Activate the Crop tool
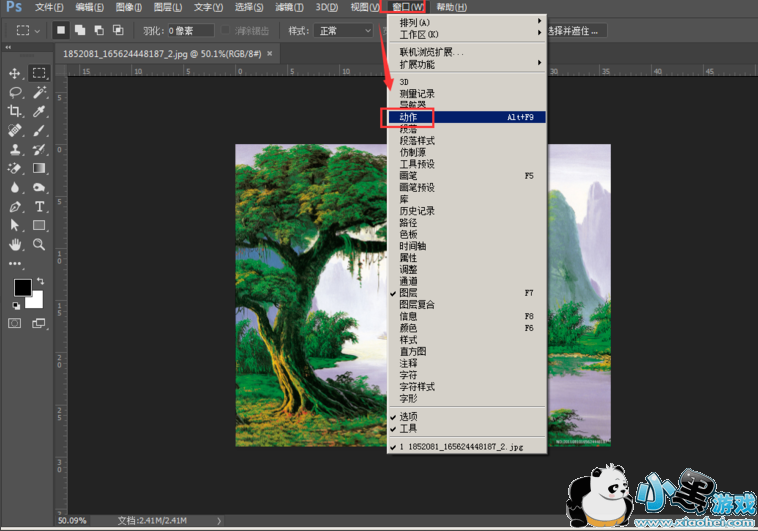758x531 pixels. click(x=15, y=111)
